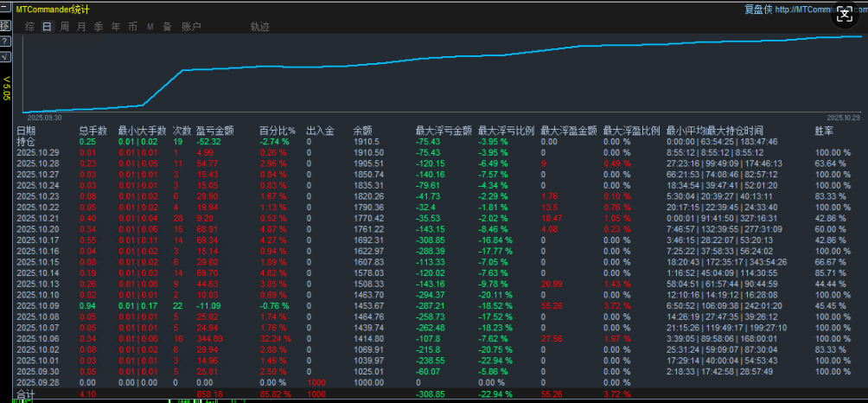
Task: Show the 轨迹 trajectory view
Action: pos(259,27)
